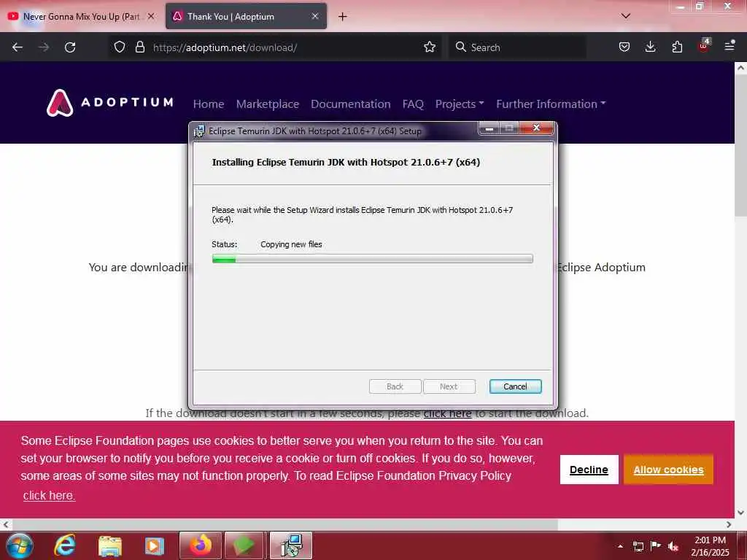Click the 'Copying new files' status text
Viewport: 747px width, 560px height.
[291, 244]
